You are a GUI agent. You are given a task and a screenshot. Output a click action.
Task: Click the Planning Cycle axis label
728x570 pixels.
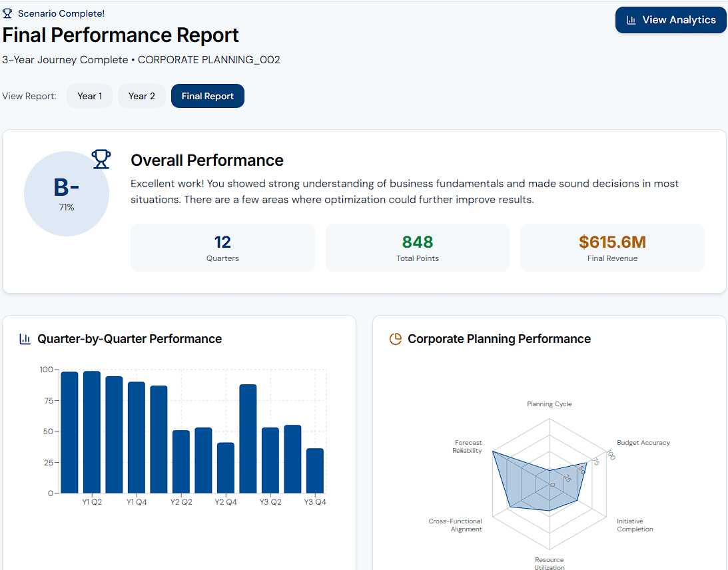click(x=549, y=404)
